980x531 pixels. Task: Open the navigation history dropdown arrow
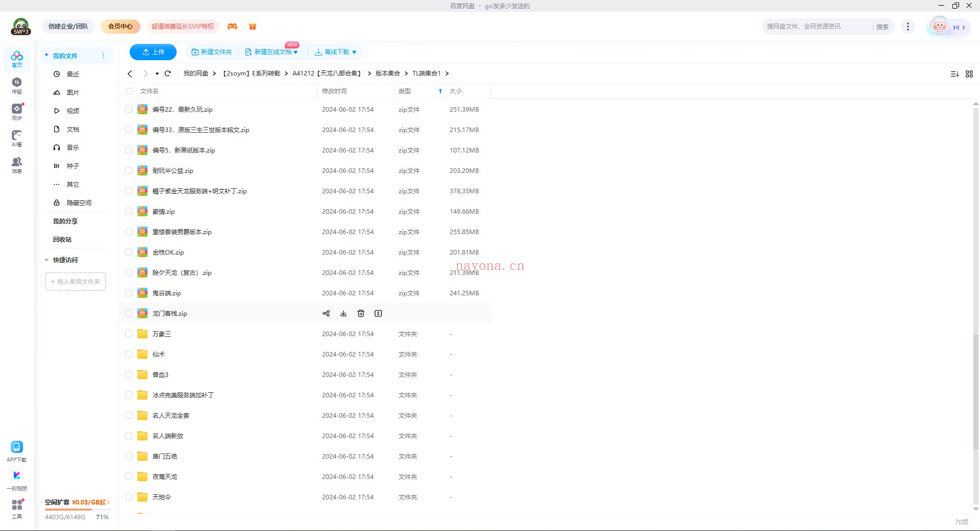(157, 74)
